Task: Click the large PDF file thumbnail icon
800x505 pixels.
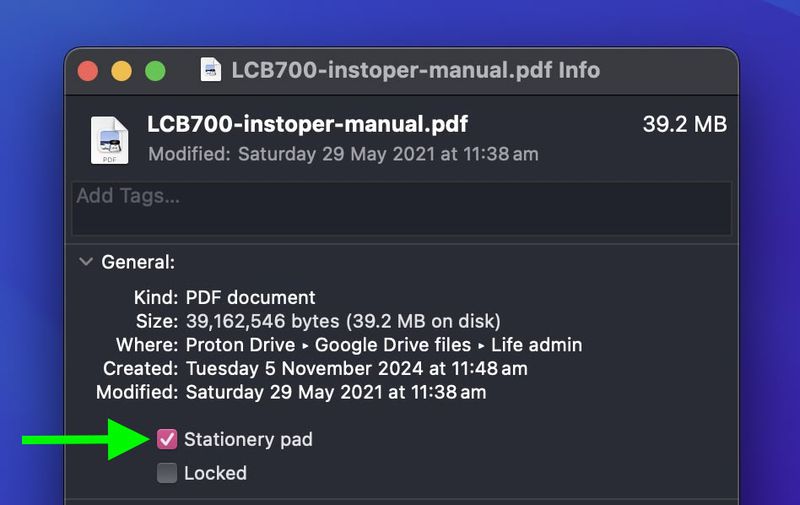Action: [x=109, y=139]
